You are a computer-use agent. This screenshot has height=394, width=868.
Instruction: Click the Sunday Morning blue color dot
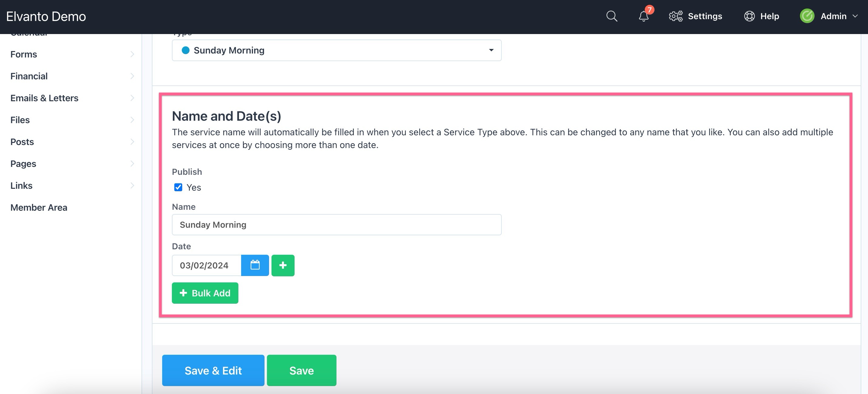pos(185,50)
